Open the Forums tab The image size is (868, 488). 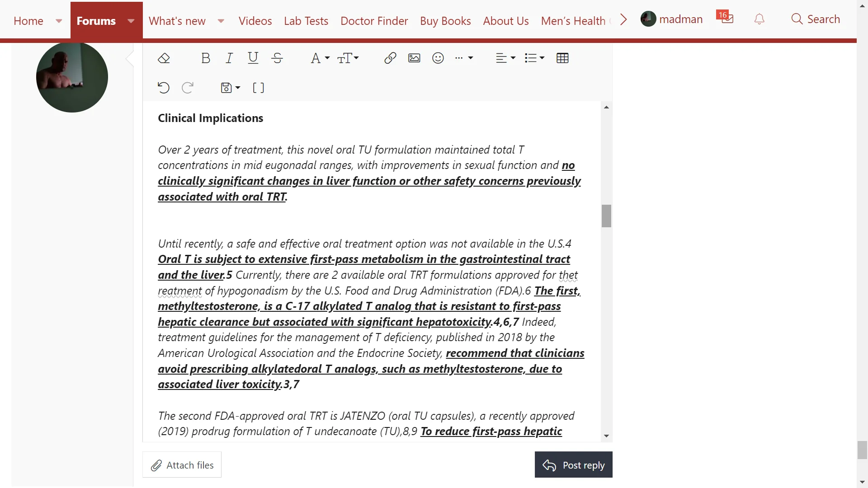click(x=96, y=21)
